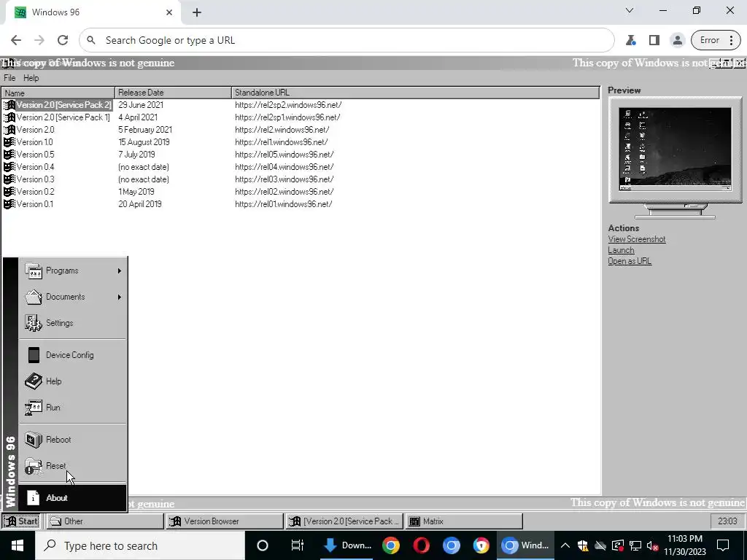
Task: Sort list by Release Date column header
Action: [174, 93]
